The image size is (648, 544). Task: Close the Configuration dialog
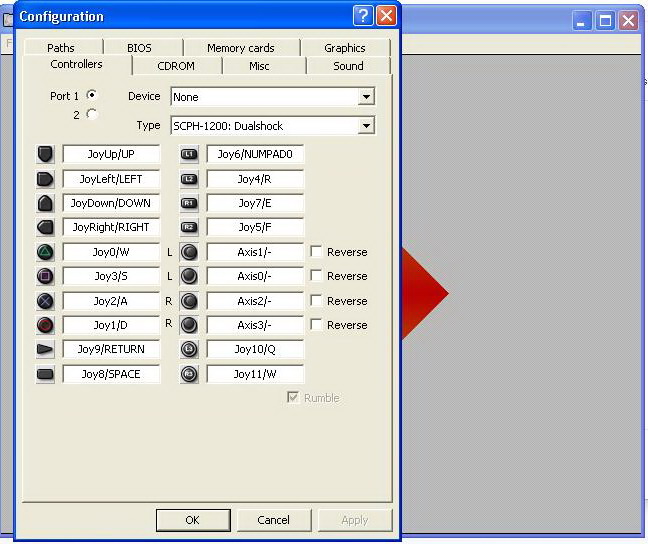(386, 16)
